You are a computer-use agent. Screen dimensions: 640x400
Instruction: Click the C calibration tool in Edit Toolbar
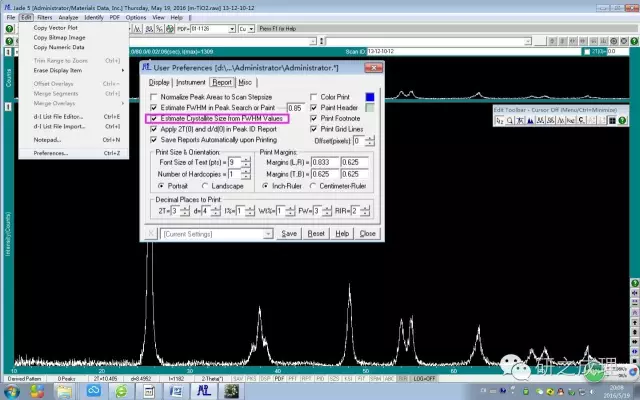tap(581, 120)
